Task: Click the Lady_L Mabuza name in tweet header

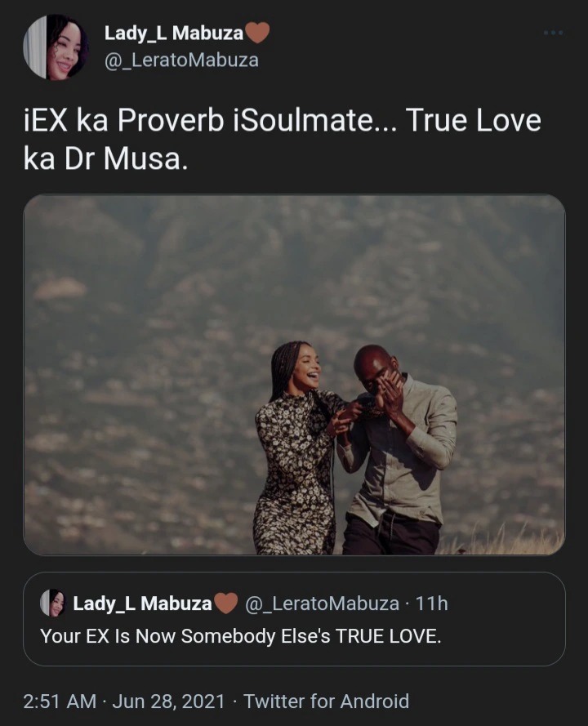Action: click(173, 33)
